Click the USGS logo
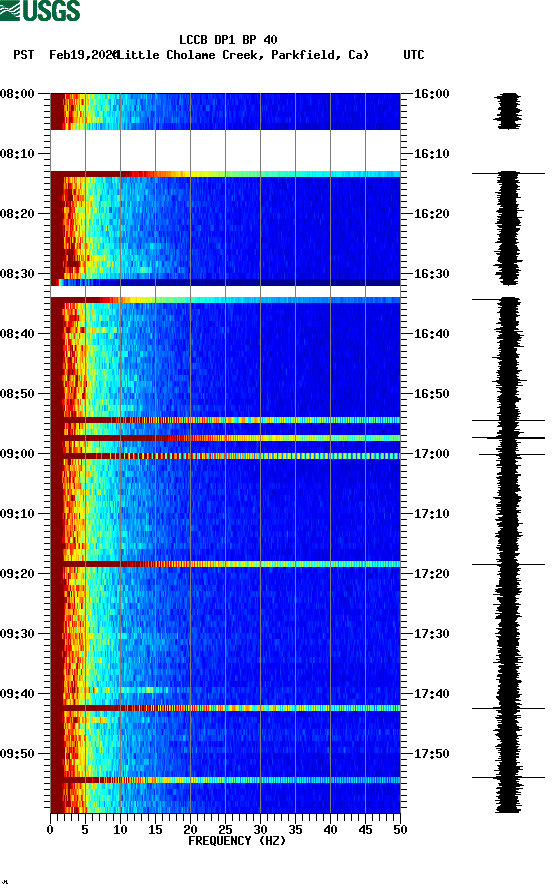This screenshot has height=893, width=552. (40, 10)
